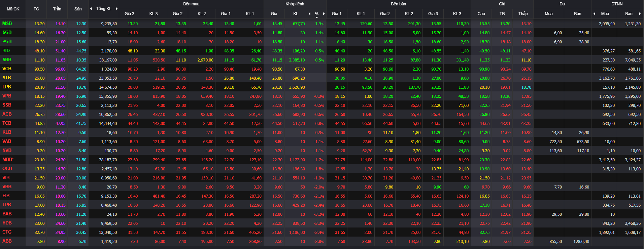Click CTG ceiling price 34.95

point(61,233)
